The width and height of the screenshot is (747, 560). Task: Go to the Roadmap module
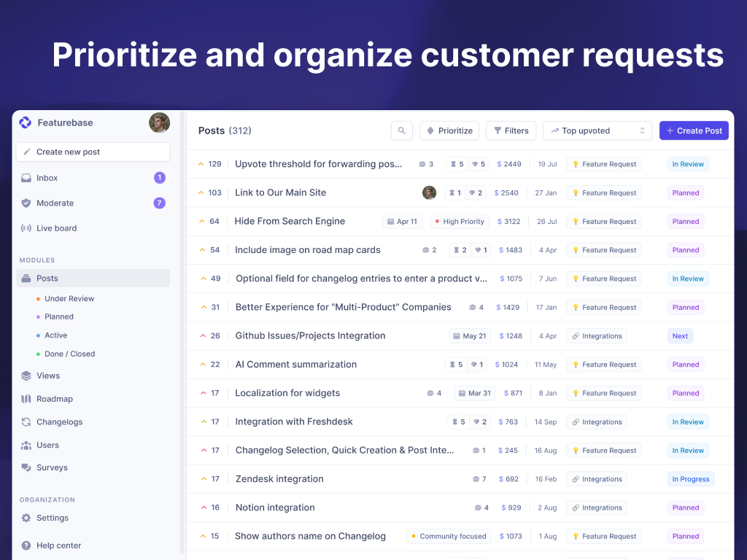click(x=55, y=399)
